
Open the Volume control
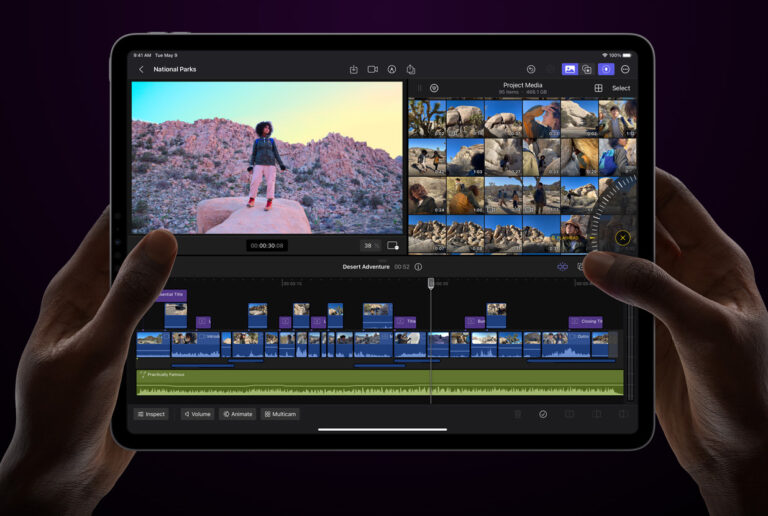[x=197, y=414]
